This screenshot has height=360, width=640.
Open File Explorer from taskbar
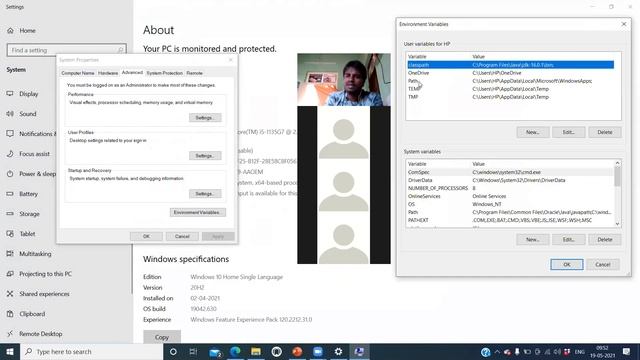[x=256, y=351]
